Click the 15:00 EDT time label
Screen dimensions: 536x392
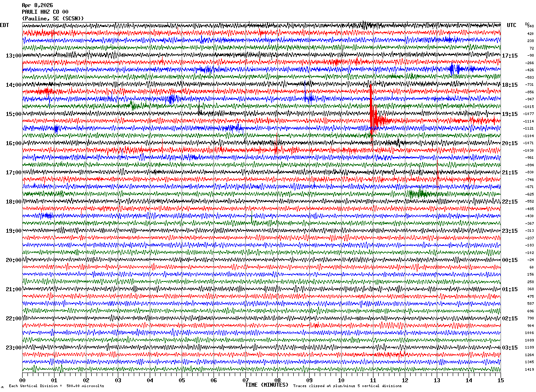pos(14,114)
